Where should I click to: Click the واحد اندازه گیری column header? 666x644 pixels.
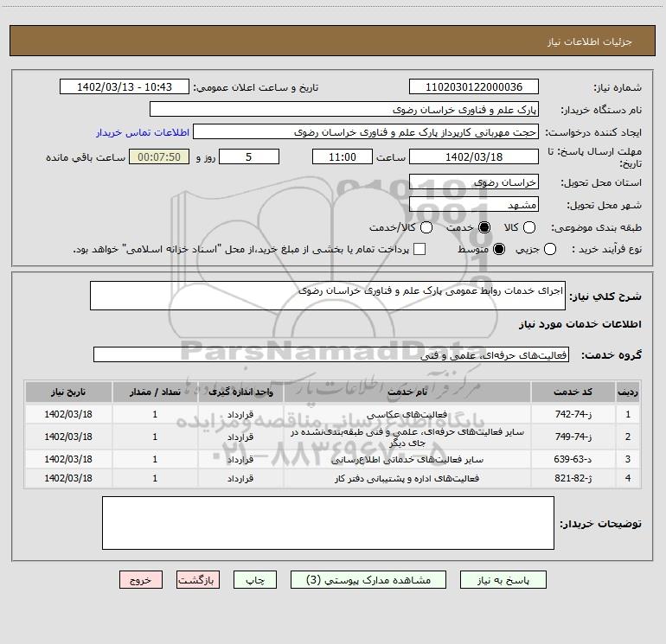pos(240,392)
